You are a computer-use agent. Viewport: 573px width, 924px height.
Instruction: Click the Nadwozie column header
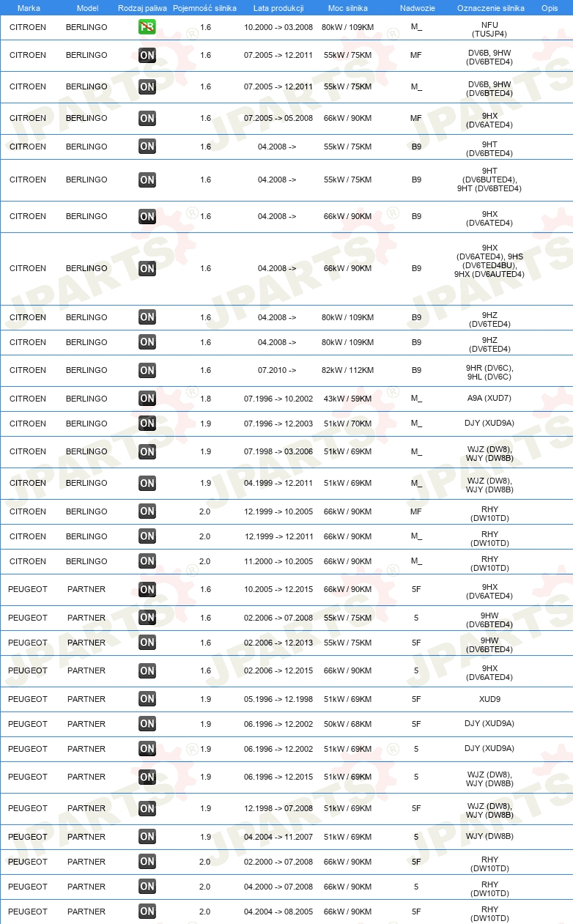416,8
